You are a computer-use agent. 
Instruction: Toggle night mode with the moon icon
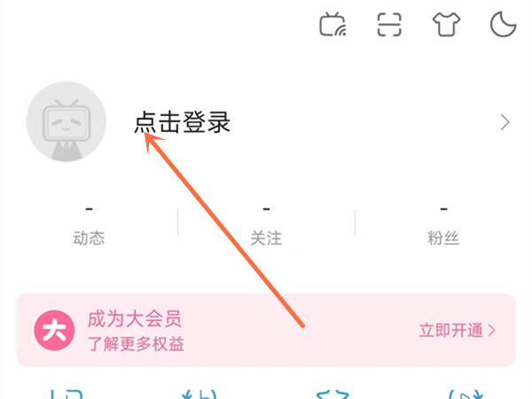point(503,25)
